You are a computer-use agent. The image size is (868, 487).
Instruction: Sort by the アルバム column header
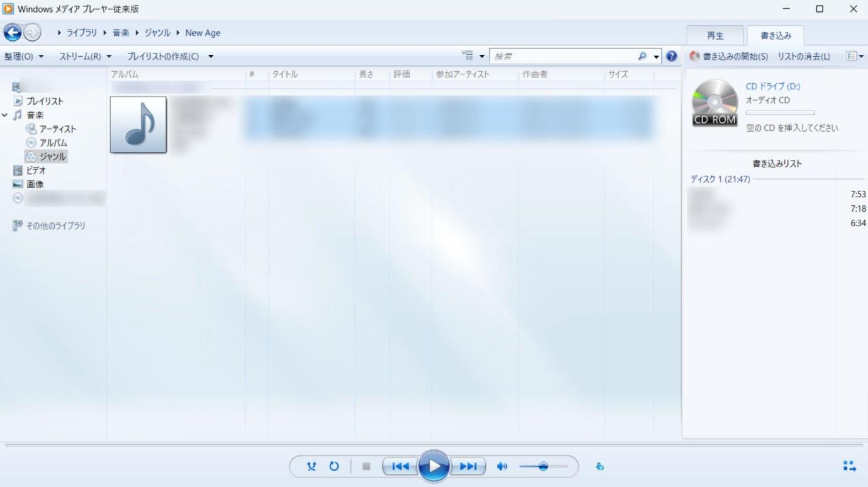pyautogui.click(x=176, y=74)
